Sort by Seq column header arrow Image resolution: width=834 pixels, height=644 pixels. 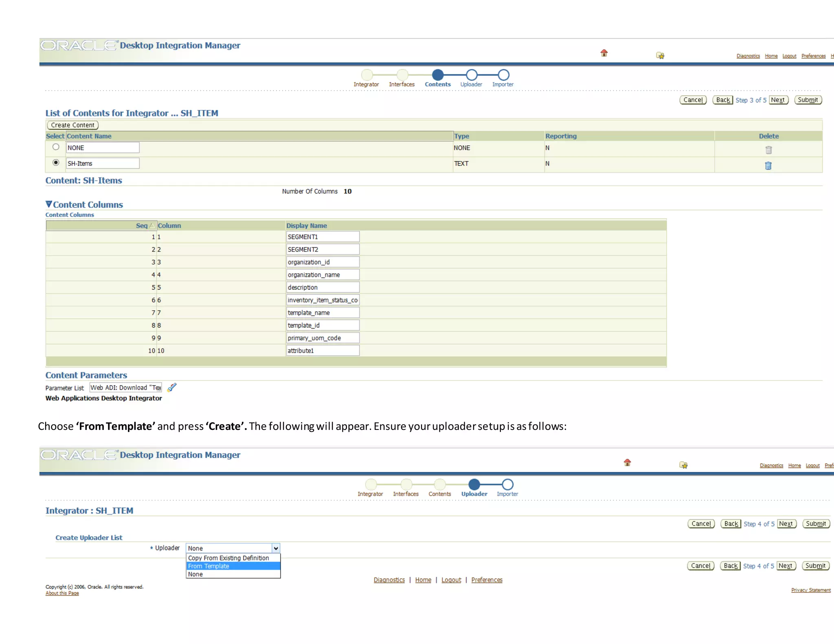click(151, 226)
